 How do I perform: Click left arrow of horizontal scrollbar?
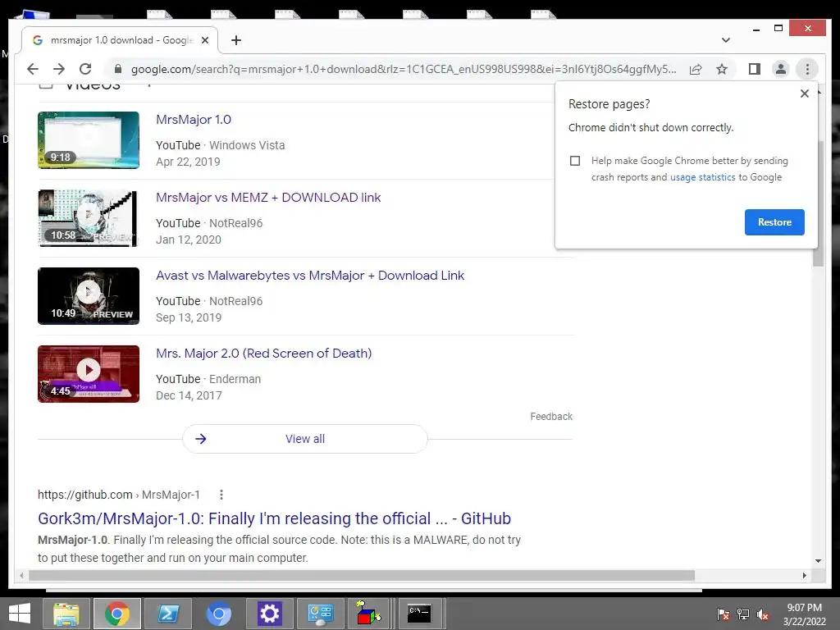21,575
